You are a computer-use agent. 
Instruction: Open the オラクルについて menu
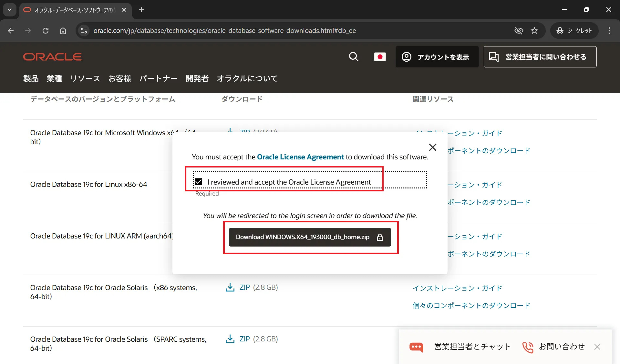(247, 78)
